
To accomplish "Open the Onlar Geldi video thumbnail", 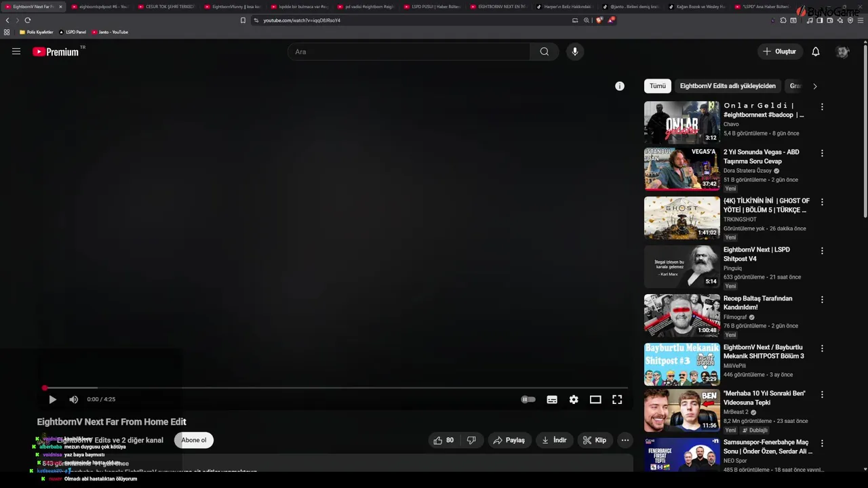I will click(682, 122).
